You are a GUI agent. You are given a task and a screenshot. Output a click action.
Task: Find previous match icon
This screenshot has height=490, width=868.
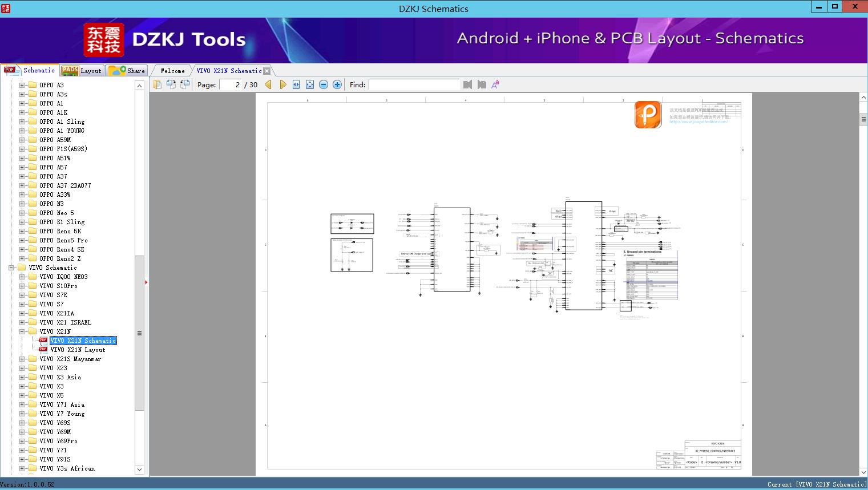pos(468,84)
